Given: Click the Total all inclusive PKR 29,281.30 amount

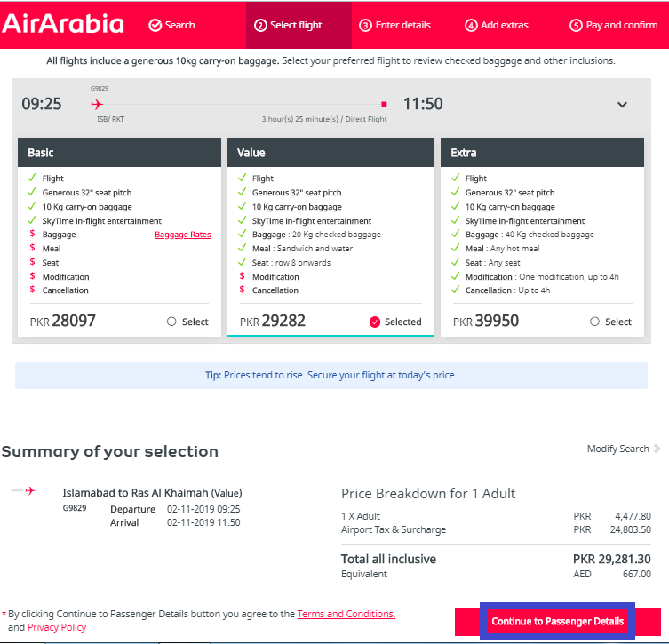Looking at the screenshot, I should coord(611,559).
